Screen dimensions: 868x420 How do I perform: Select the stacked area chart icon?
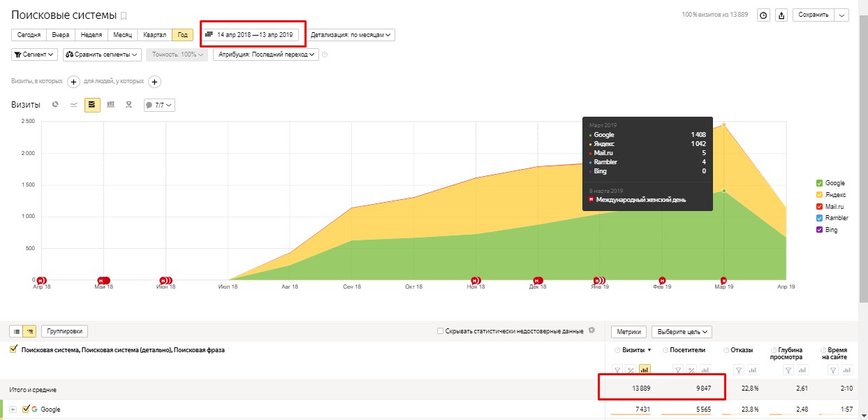[x=92, y=105]
